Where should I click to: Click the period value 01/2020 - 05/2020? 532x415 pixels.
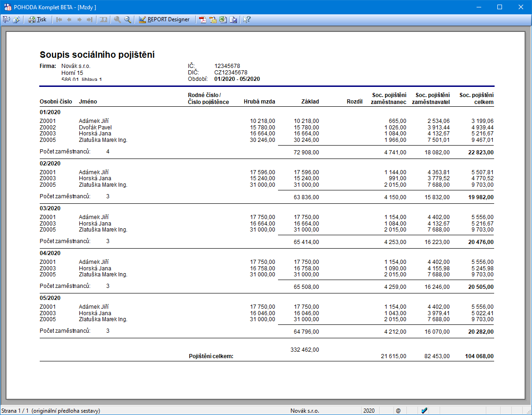pyautogui.click(x=237, y=79)
